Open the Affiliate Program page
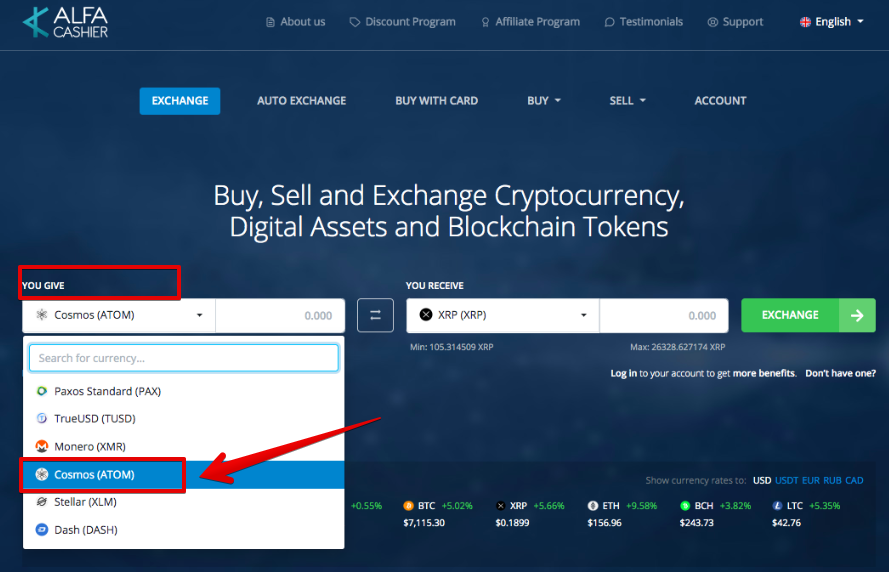 tap(531, 22)
